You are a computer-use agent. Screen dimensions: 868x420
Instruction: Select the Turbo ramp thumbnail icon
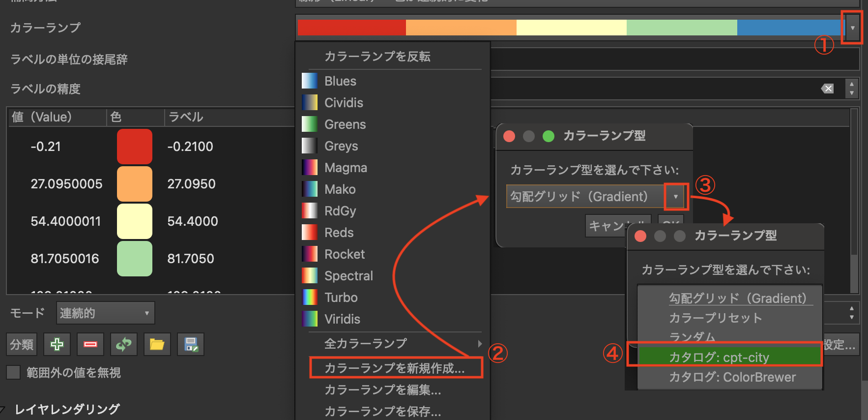[x=310, y=298]
